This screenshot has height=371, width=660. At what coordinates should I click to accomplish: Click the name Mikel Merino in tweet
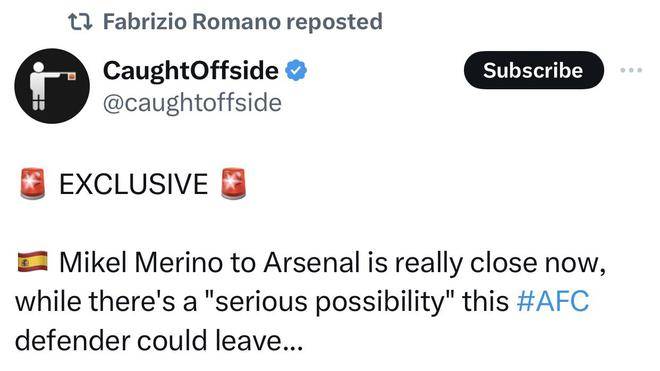tap(141, 263)
